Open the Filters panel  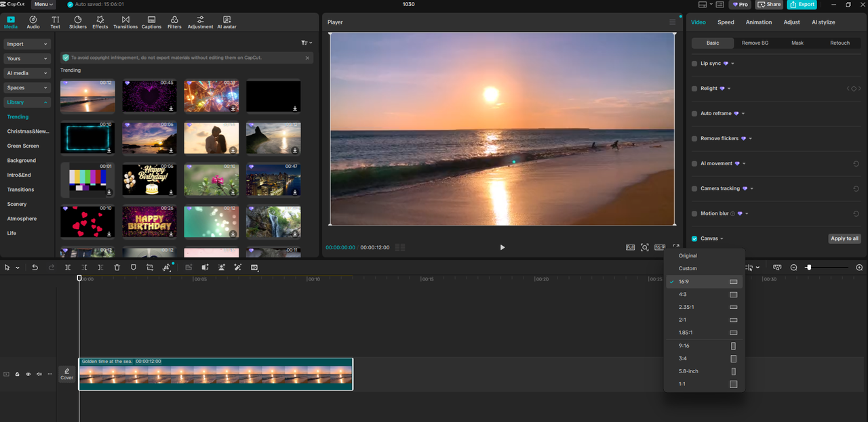point(174,22)
